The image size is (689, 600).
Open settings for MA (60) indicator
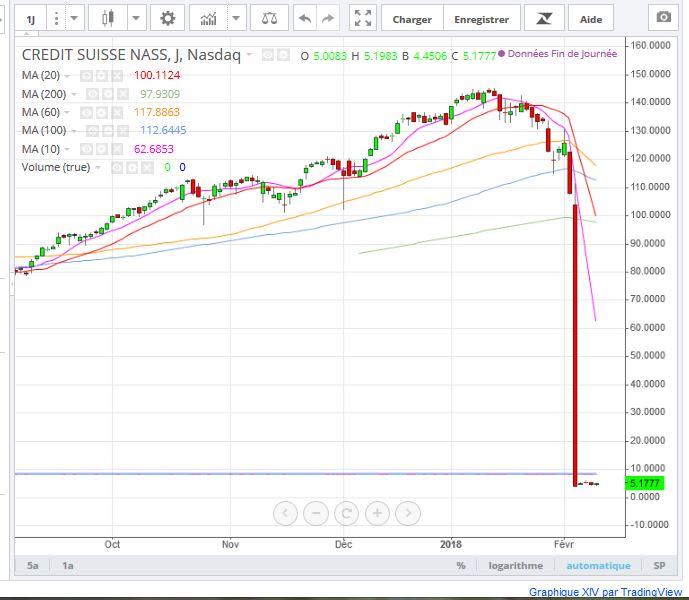click(102, 113)
